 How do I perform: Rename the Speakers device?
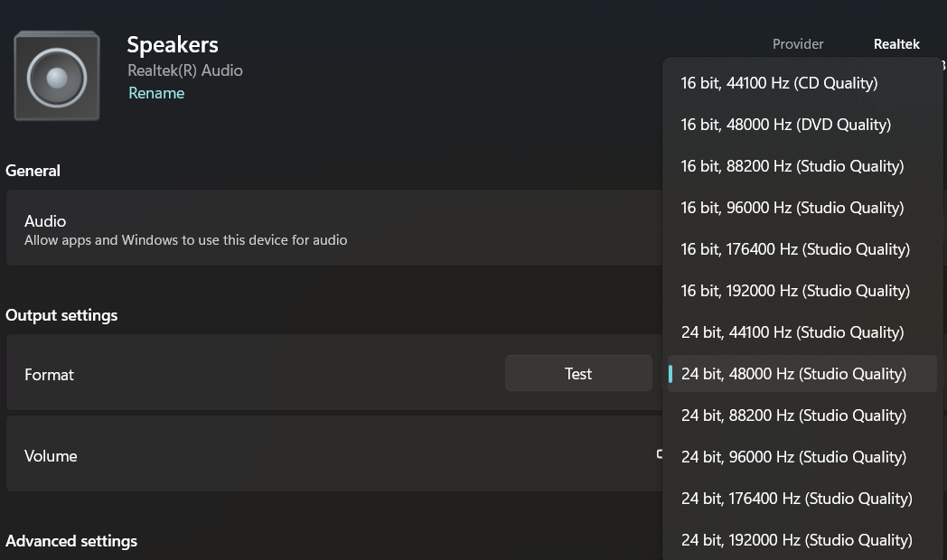156,93
